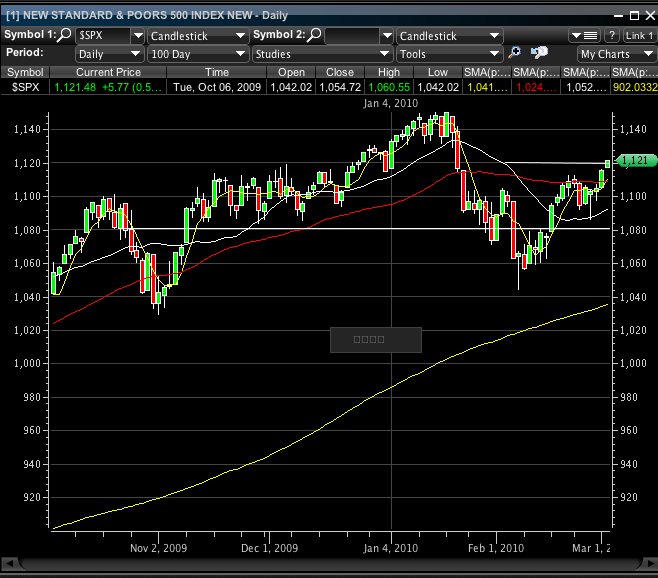
Task: Open the Tools menu
Action: coord(449,54)
